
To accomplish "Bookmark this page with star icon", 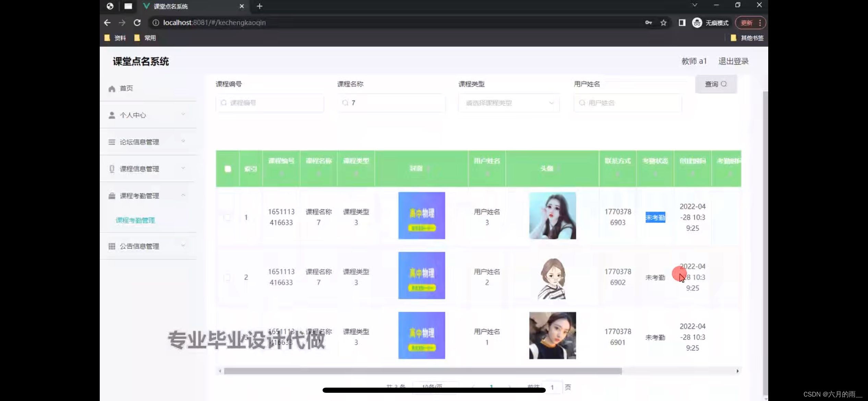I will coord(664,23).
